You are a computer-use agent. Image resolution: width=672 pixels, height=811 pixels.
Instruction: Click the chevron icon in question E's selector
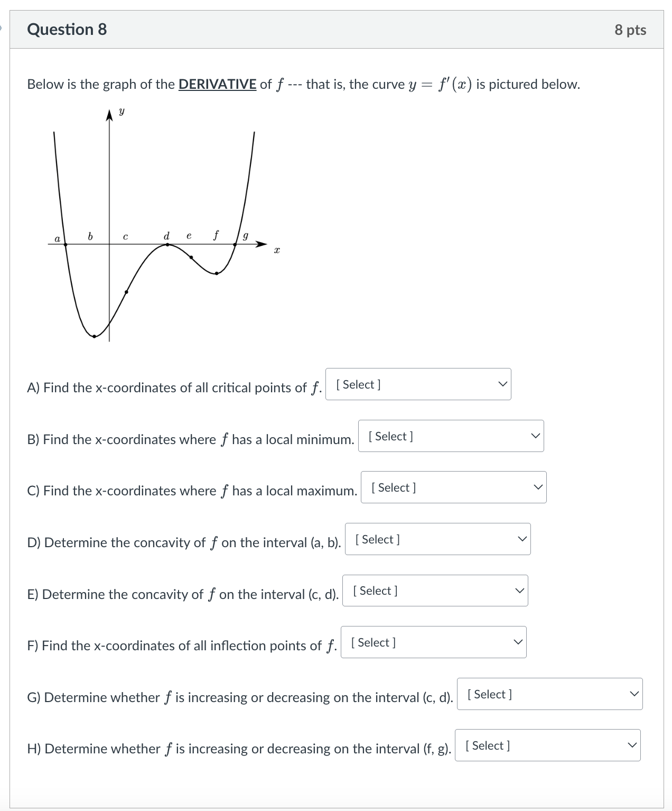[x=520, y=591]
